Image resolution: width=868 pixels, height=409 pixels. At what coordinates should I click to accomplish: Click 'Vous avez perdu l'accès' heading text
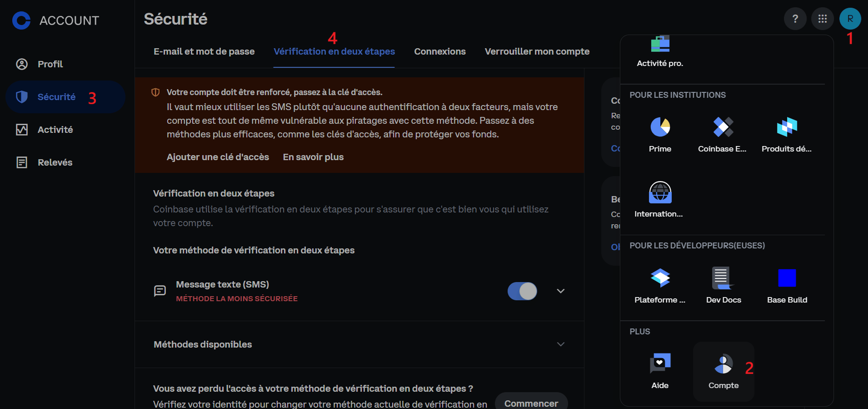313,389
